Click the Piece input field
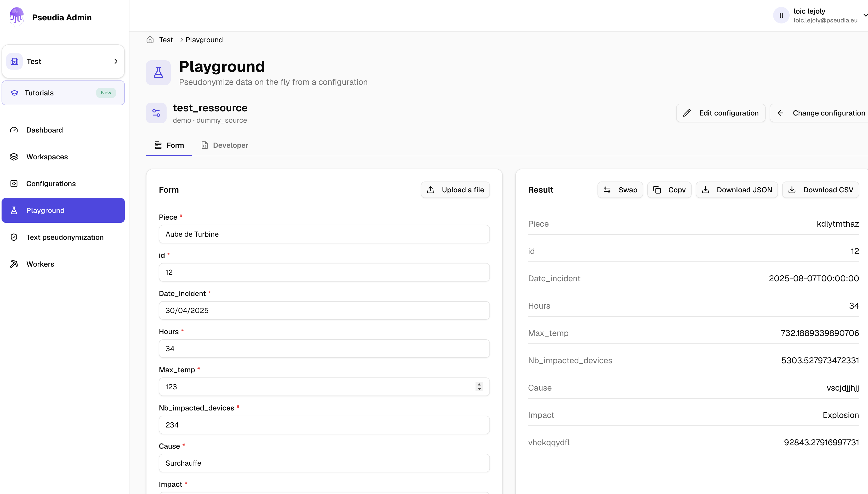Viewport: 868px width, 494px height. pyautogui.click(x=324, y=234)
